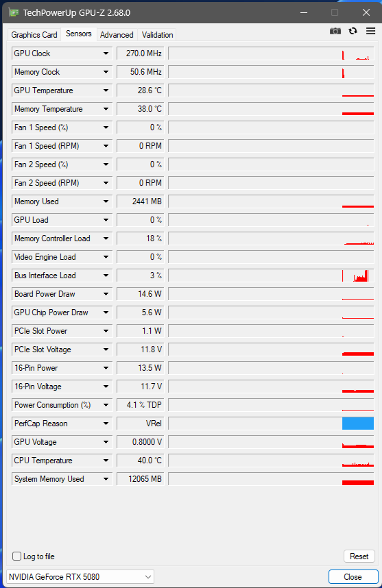Viewport: 382px width, 588px height.
Task: Switch to the Advanced tab
Action: [x=117, y=35]
